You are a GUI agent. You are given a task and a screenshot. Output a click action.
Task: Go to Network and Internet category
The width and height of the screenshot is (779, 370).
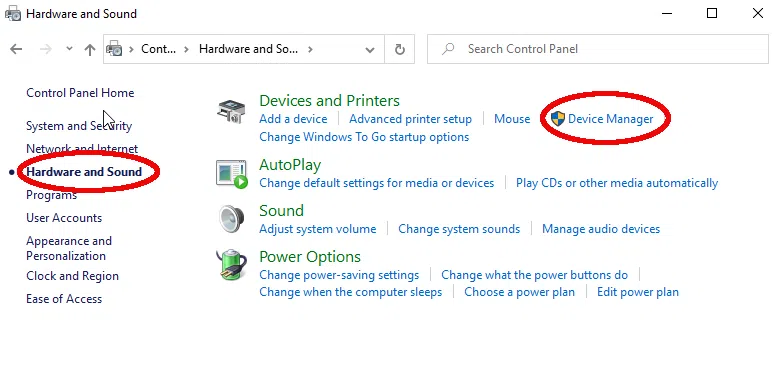[x=82, y=148]
